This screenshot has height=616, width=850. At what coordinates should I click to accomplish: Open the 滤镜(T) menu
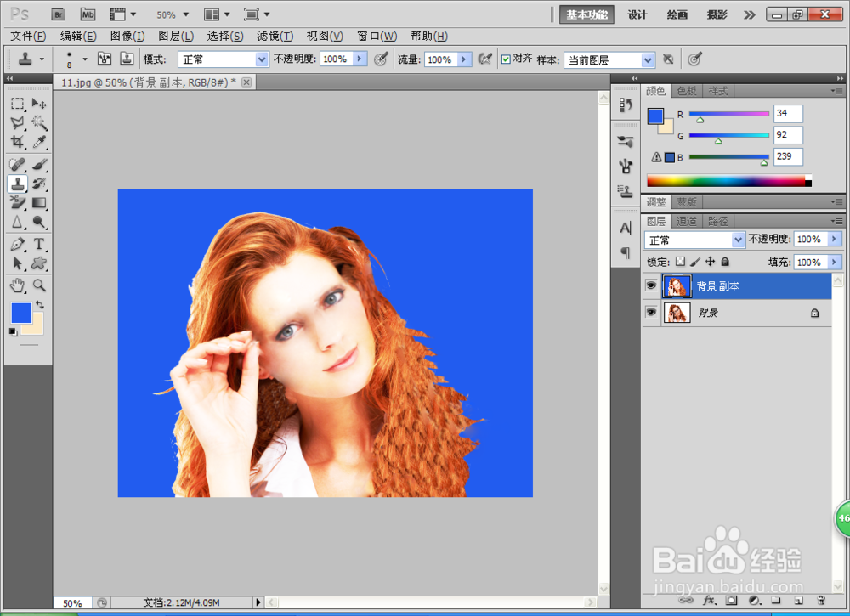(x=275, y=37)
